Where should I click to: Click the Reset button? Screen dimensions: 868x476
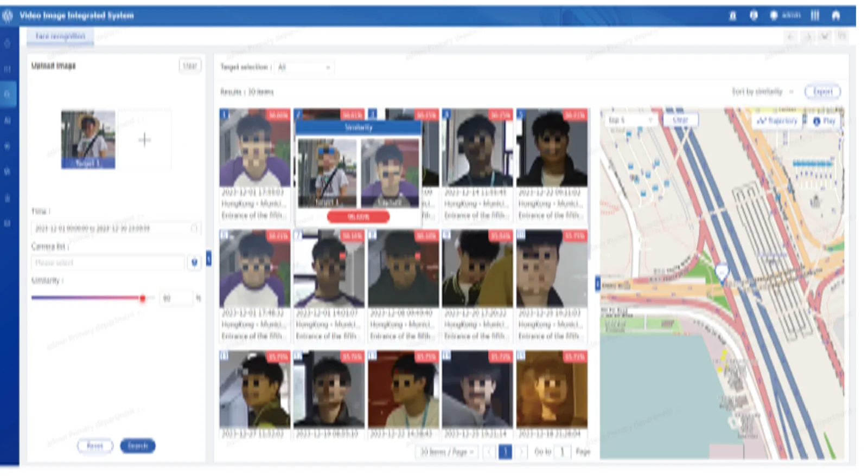click(x=95, y=446)
